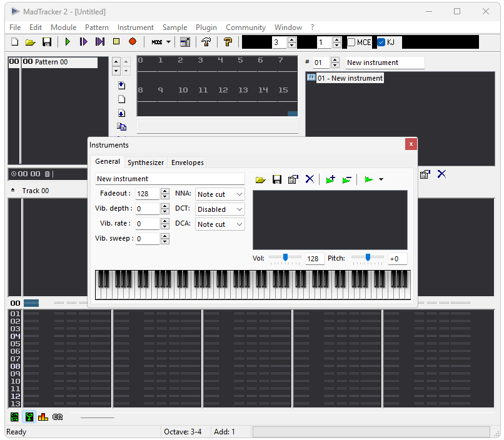
Task: Click the page with down-arrow sequence icon
Action: 121,113
